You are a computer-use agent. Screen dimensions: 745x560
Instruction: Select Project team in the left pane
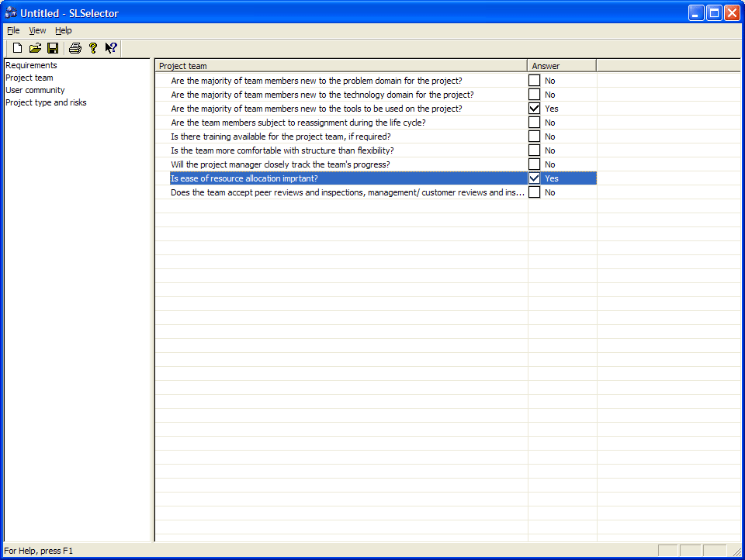click(29, 78)
